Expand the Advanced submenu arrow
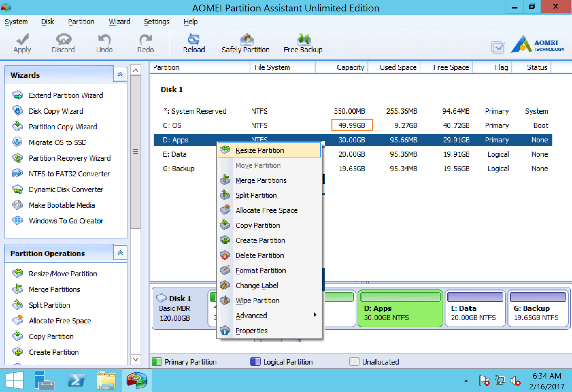572x392 pixels. click(315, 315)
